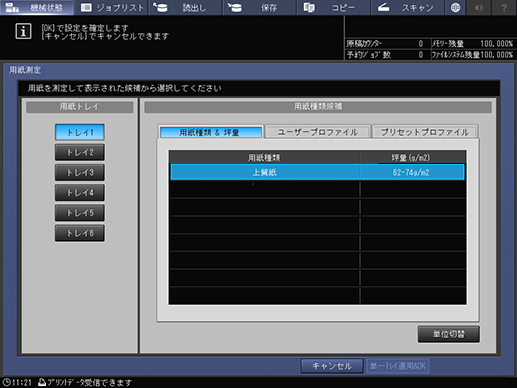The image size is (517, 388).
Task: Select トレイ5
Action: [80, 213]
